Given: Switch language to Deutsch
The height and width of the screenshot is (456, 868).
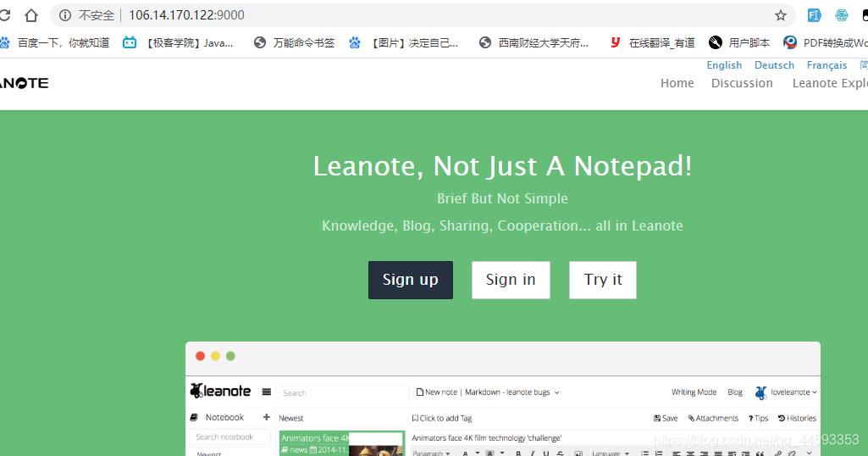Looking at the screenshot, I should pyautogui.click(x=774, y=64).
